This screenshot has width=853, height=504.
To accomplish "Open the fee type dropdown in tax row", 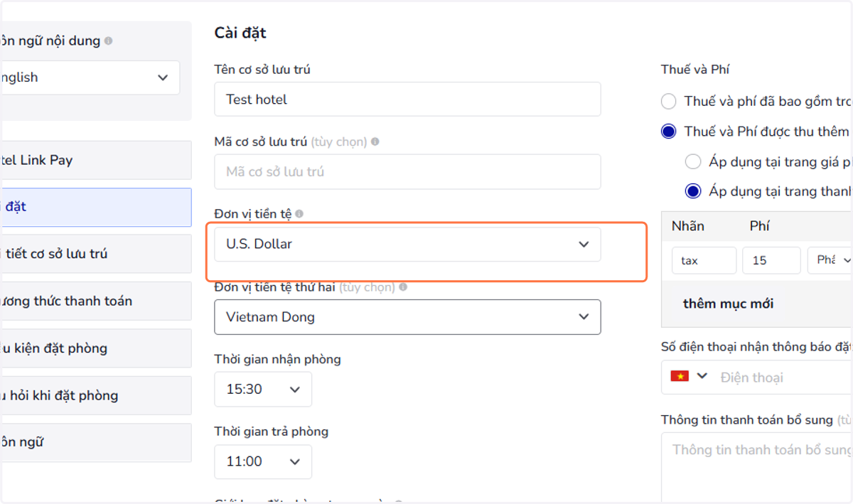I will (x=830, y=260).
